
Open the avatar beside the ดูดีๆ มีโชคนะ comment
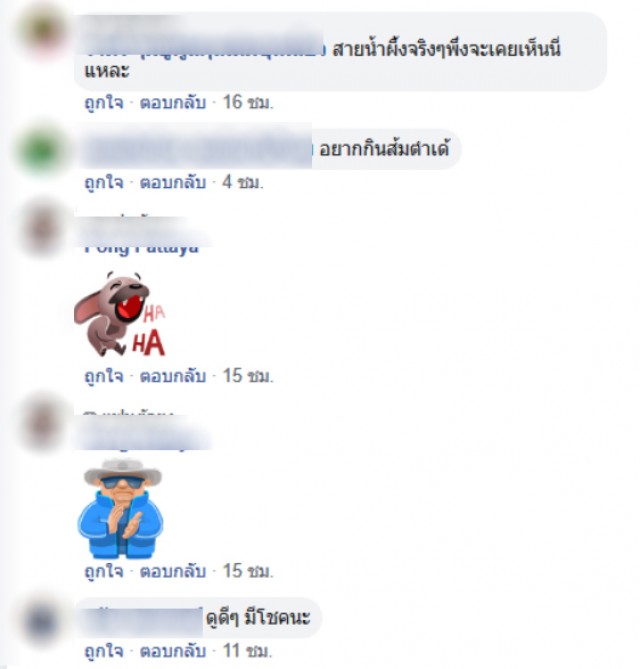coord(42,622)
